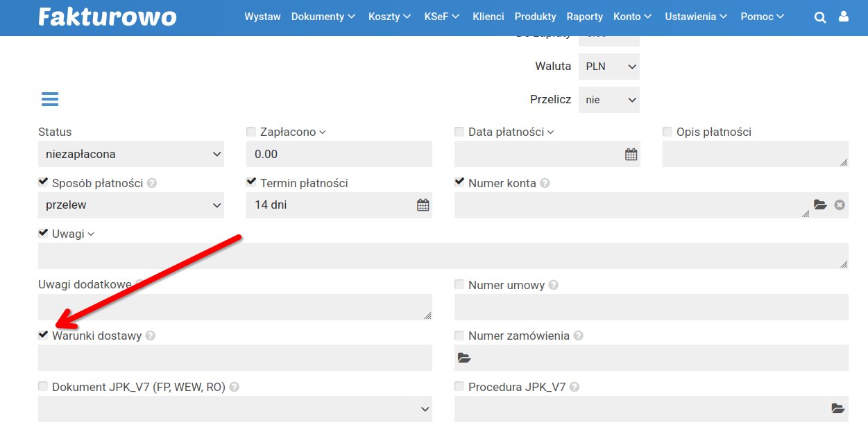Open the KSeF menu
This screenshot has height=434, width=868.
click(442, 17)
